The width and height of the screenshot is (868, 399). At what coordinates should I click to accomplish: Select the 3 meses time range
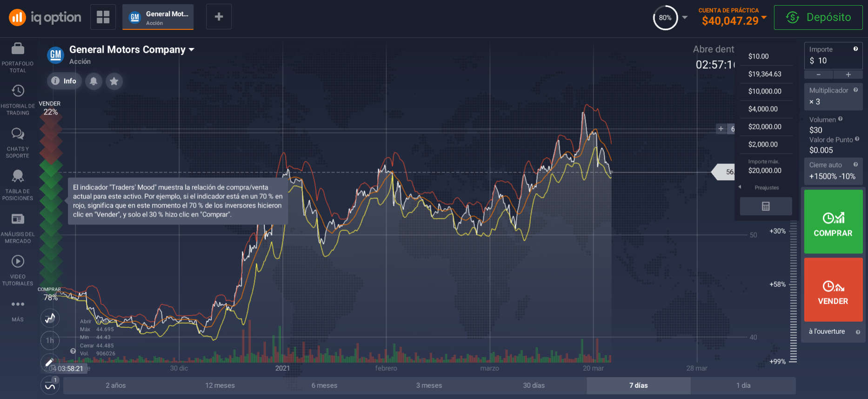pyautogui.click(x=429, y=385)
